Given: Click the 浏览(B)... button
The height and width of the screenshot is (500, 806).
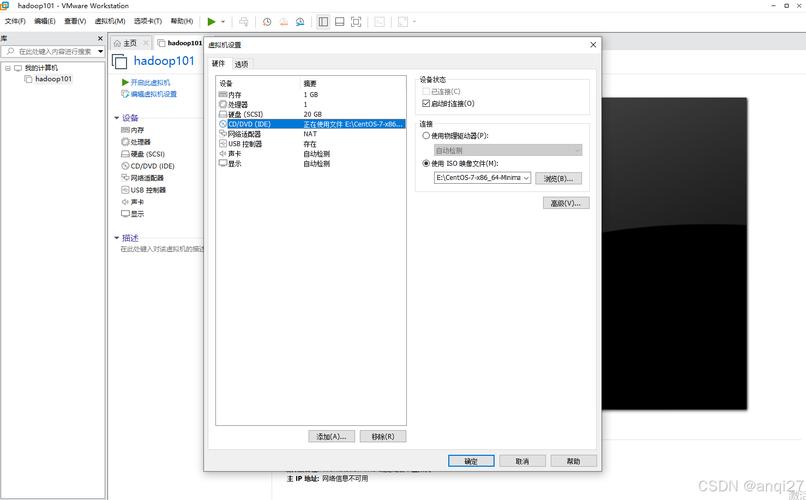Looking at the screenshot, I should coord(558,178).
